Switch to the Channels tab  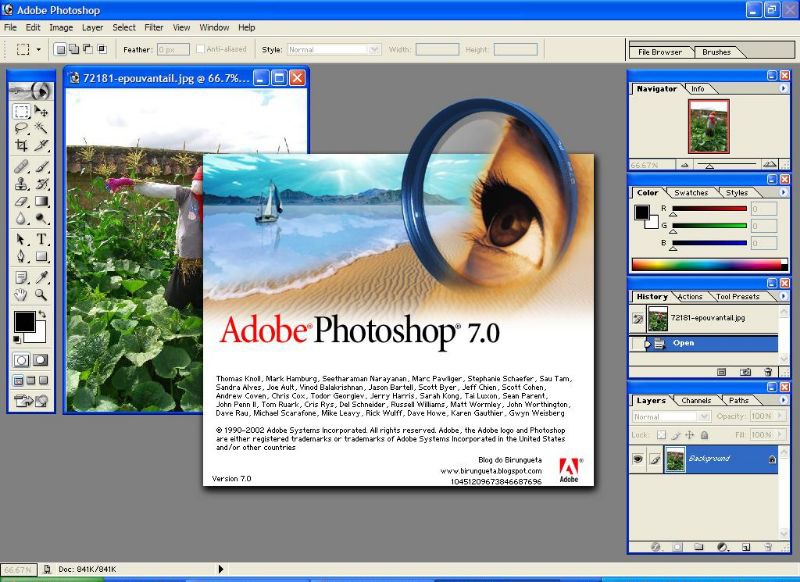click(696, 400)
